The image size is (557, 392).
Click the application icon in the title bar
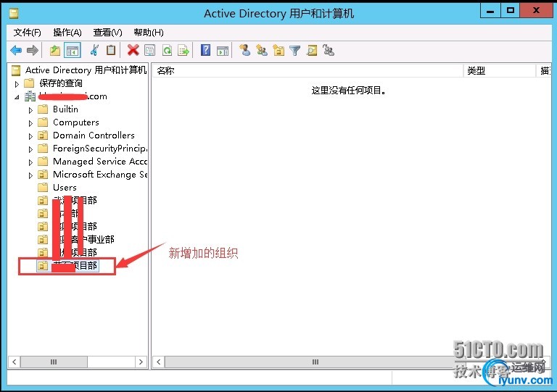tap(14, 14)
